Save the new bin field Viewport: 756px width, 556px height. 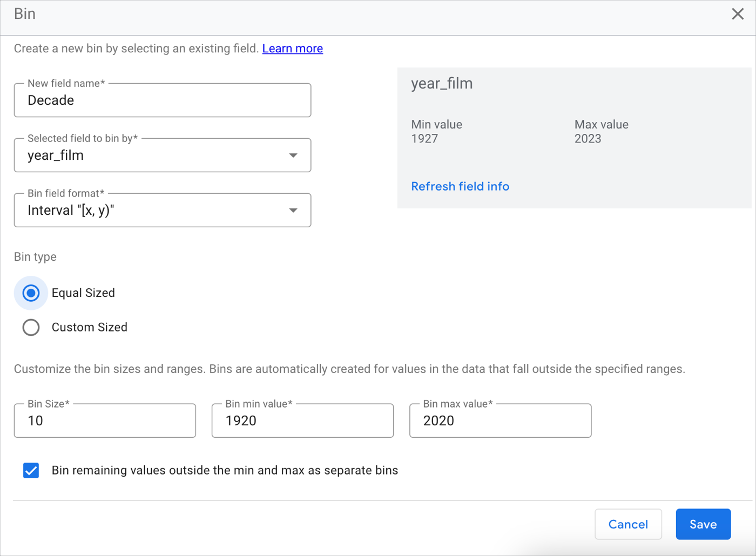pos(703,524)
